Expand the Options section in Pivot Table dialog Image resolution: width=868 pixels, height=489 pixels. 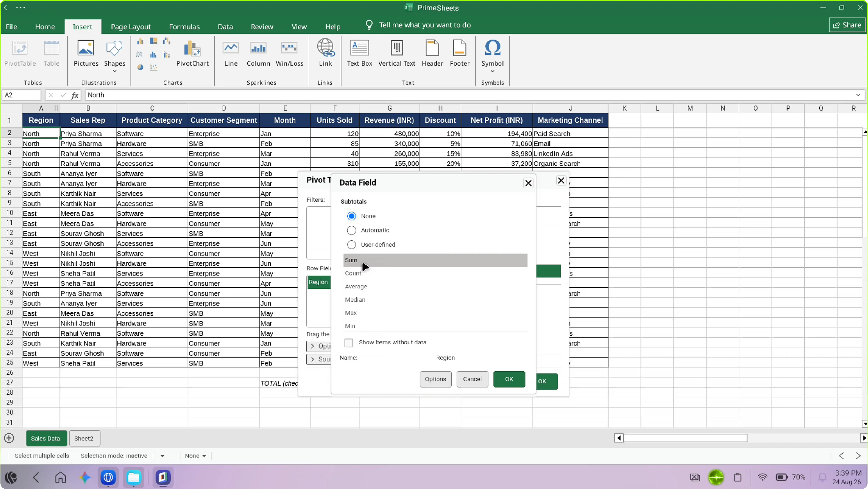point(319,346)
